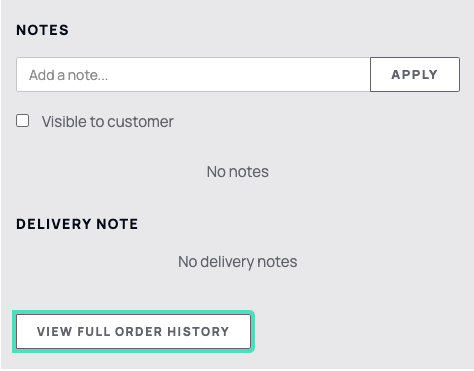This screenshot has width=474, height=371.
Task: Click the word customer beside the checkbox
Action: coord(140,122)
